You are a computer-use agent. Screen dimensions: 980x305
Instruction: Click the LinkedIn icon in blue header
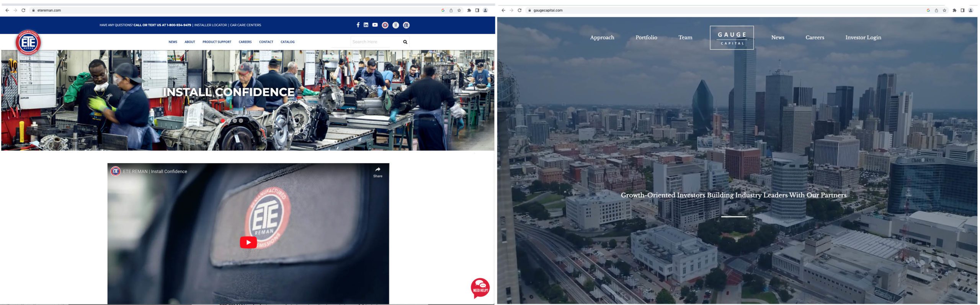366,25
